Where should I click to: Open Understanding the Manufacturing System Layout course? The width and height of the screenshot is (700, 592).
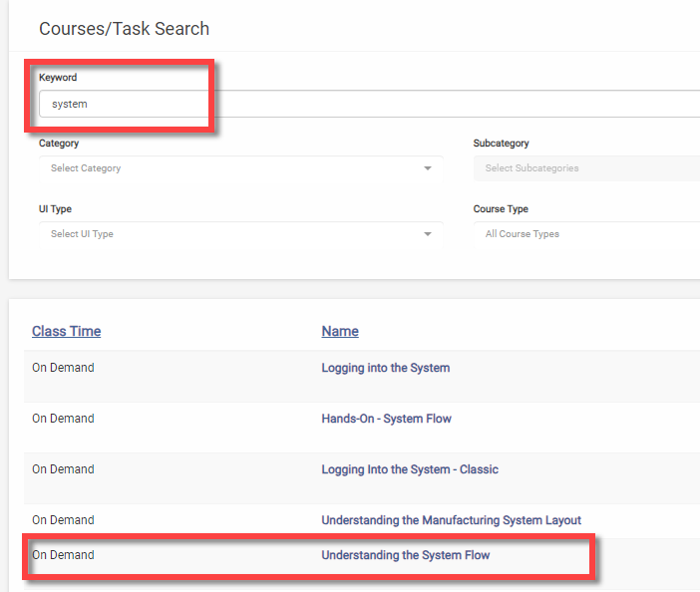point(452,520)
